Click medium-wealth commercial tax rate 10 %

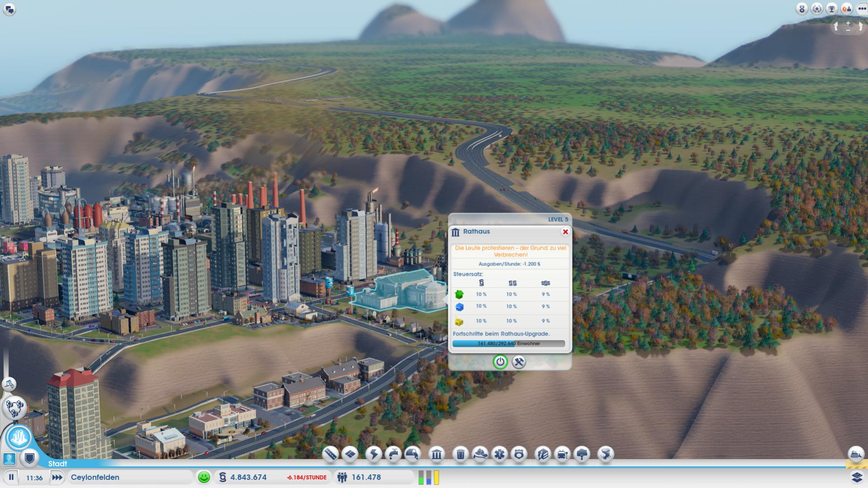coord(512,306)
